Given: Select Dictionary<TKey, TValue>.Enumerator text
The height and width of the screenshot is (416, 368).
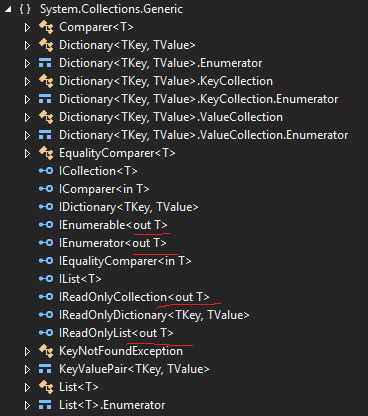Looking at the screenshot, I should coord(161,63).
